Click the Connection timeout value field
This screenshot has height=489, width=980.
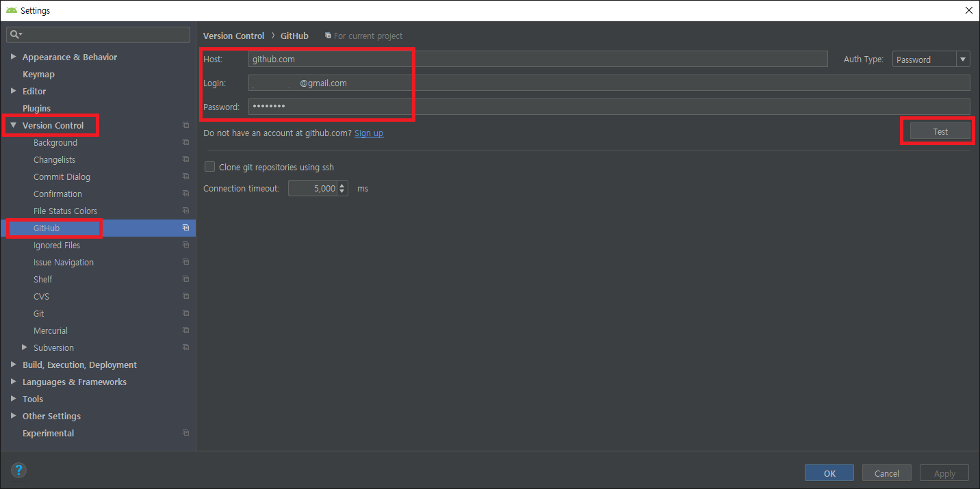pos(313,188)
